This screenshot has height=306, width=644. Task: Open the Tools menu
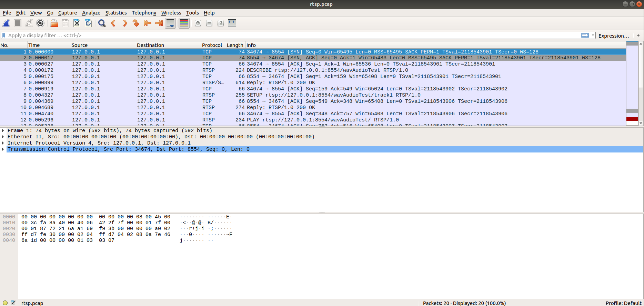tap(192, 13)
